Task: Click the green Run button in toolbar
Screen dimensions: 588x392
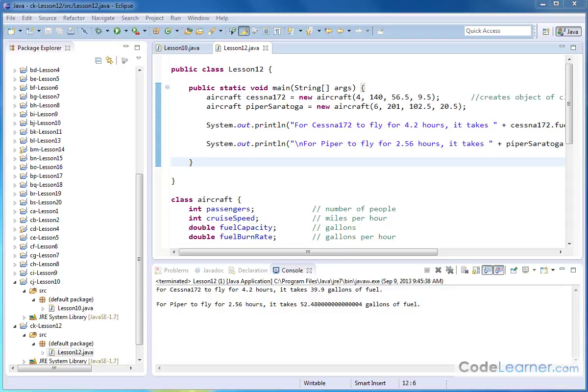Action: click(x=117, y=31)
